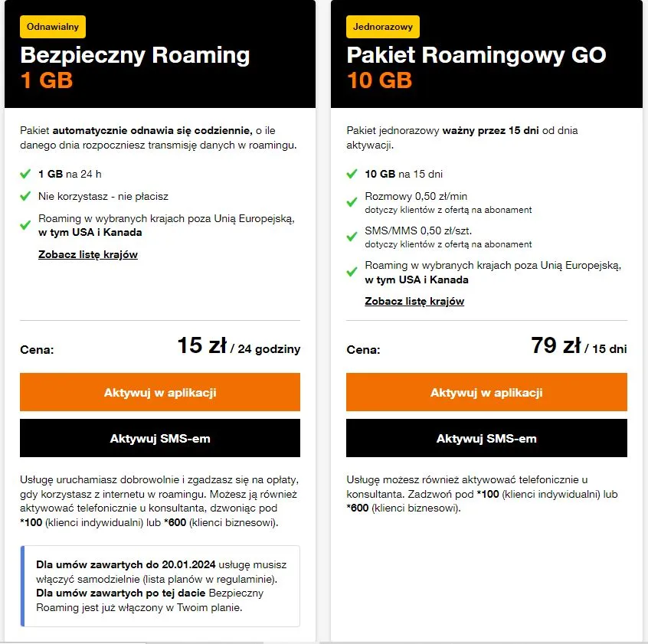Screen dimensions: 648x644
Task: Click the "79 zł" price
Action: (x=555, y=346)
